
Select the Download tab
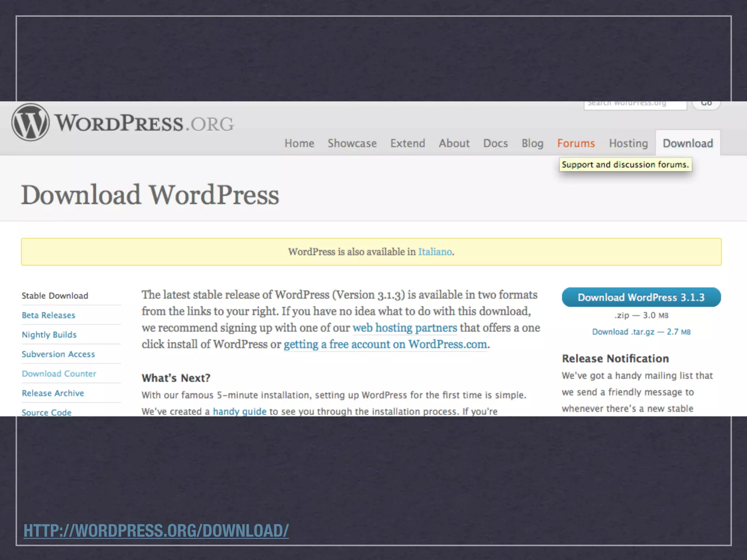[688, 143]
